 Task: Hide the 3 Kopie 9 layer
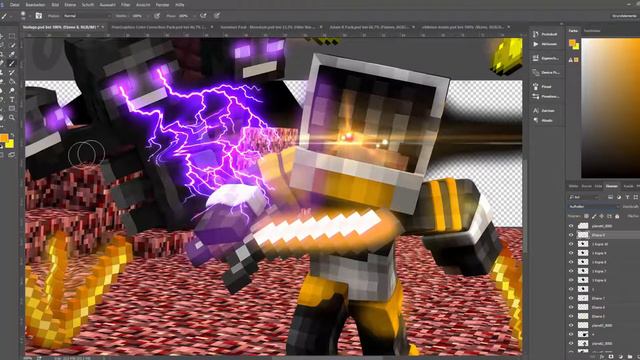(x=571, y=253)
